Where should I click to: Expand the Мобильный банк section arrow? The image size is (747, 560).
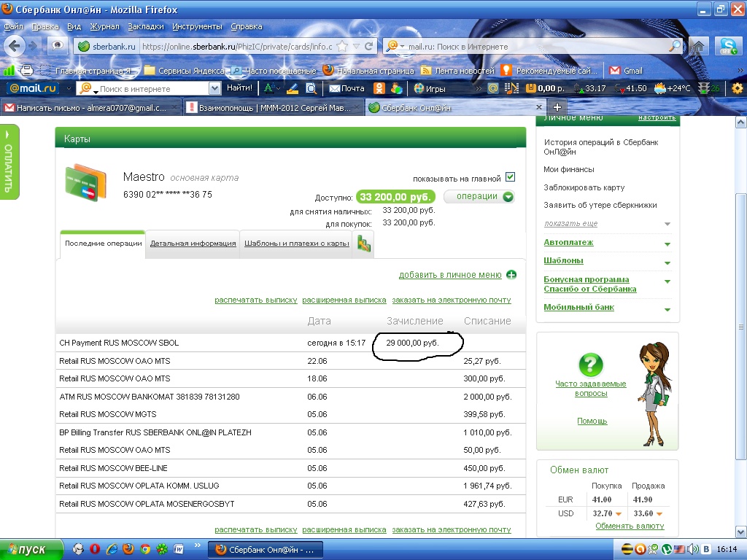coord(667,309)
